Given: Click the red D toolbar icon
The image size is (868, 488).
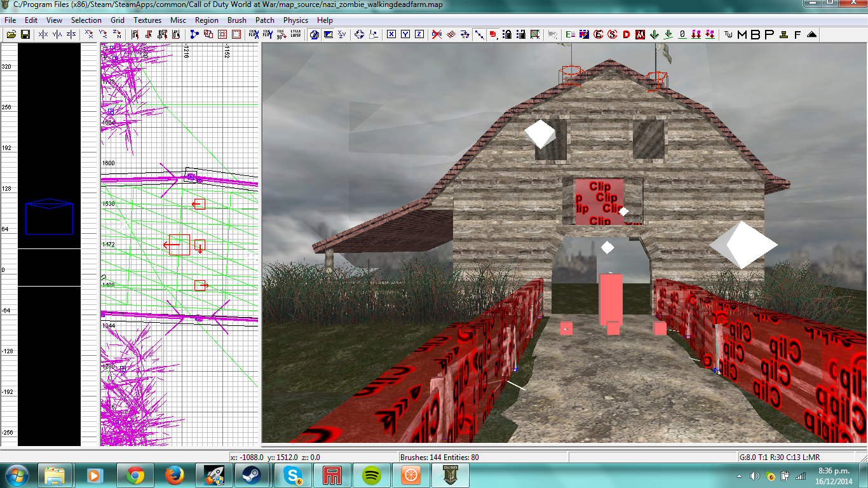Looking at the screenshot, I should (626, 34).
